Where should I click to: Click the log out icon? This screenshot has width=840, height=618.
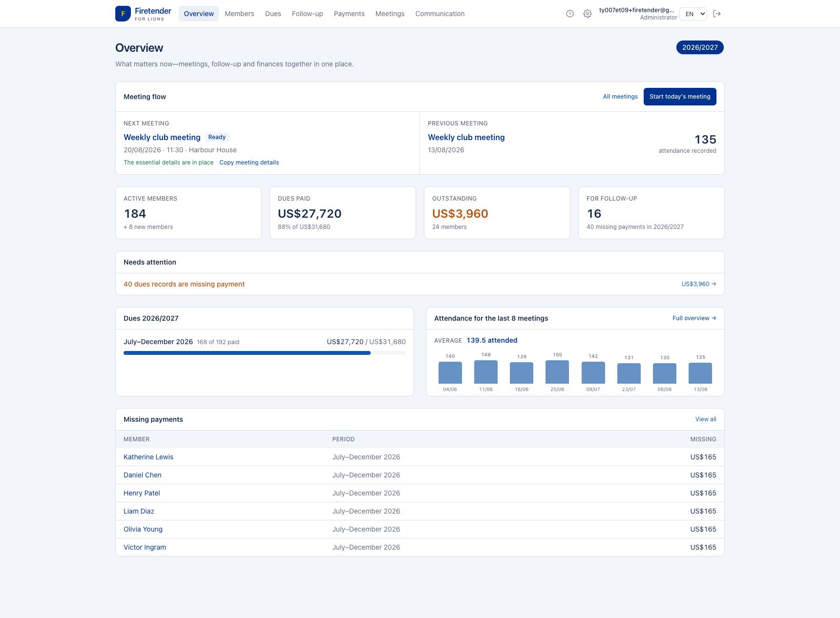click(x=717, y=14)
